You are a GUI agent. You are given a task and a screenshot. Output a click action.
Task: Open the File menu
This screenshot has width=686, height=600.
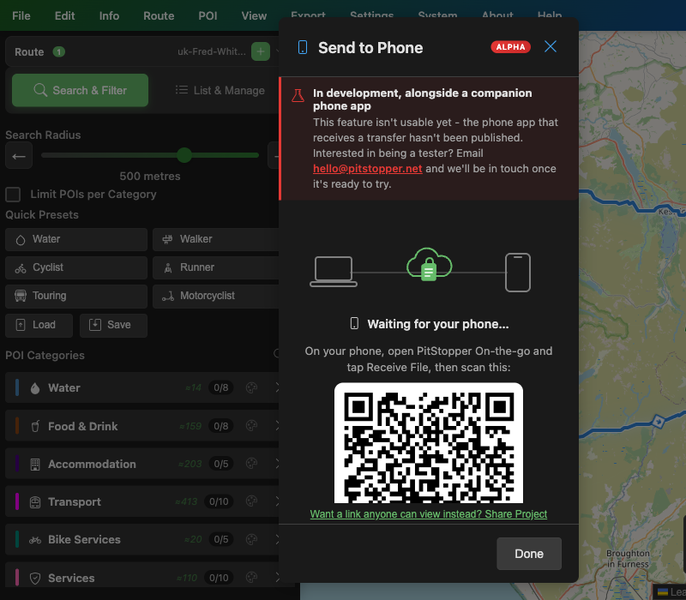[21, 16]
